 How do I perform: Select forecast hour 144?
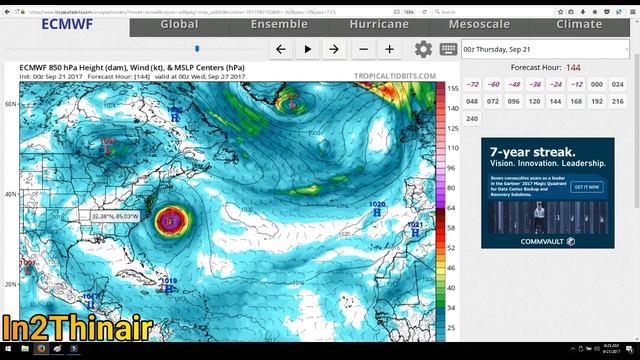[x=556, y=101]
